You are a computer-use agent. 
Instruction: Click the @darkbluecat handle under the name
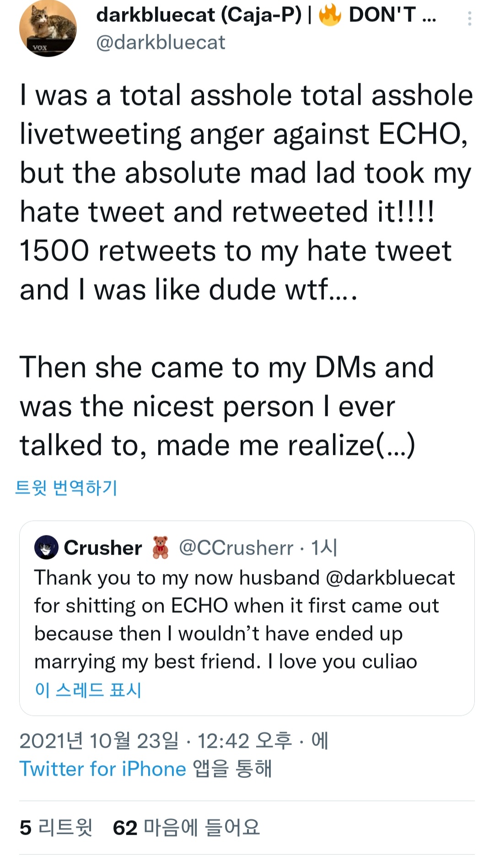coord(161,43)
